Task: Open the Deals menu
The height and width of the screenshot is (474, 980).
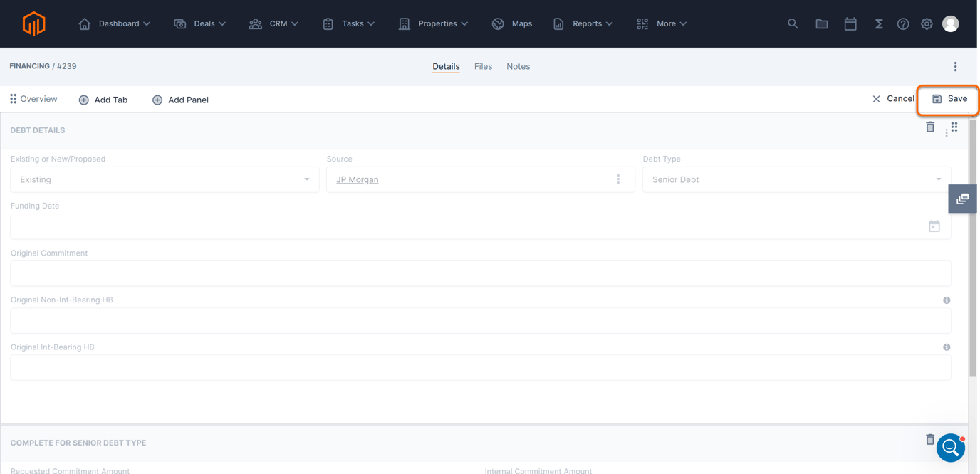Action: pos(200,23)
